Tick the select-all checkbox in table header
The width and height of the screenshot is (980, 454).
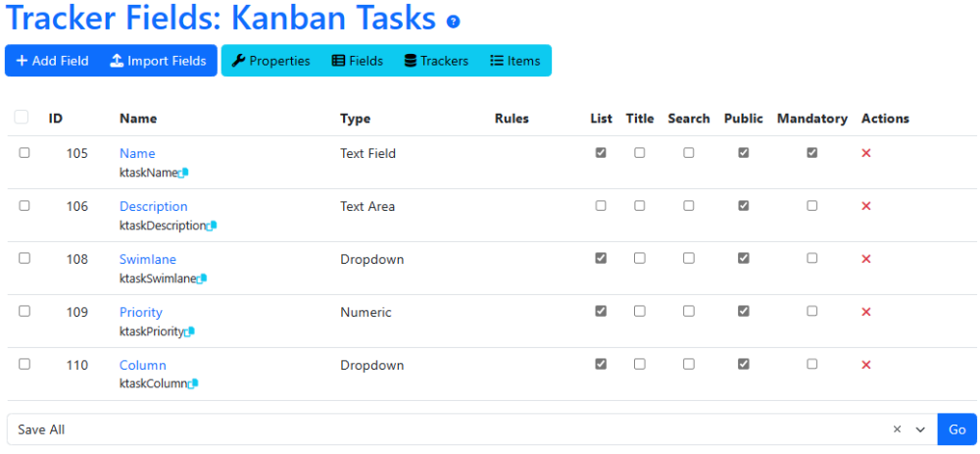(22, 117)
